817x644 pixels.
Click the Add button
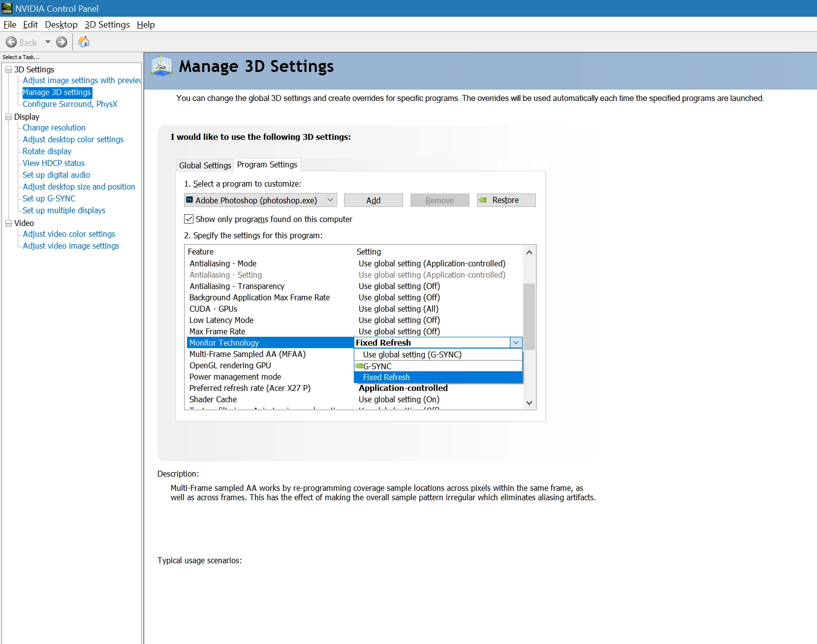[374, 200]
